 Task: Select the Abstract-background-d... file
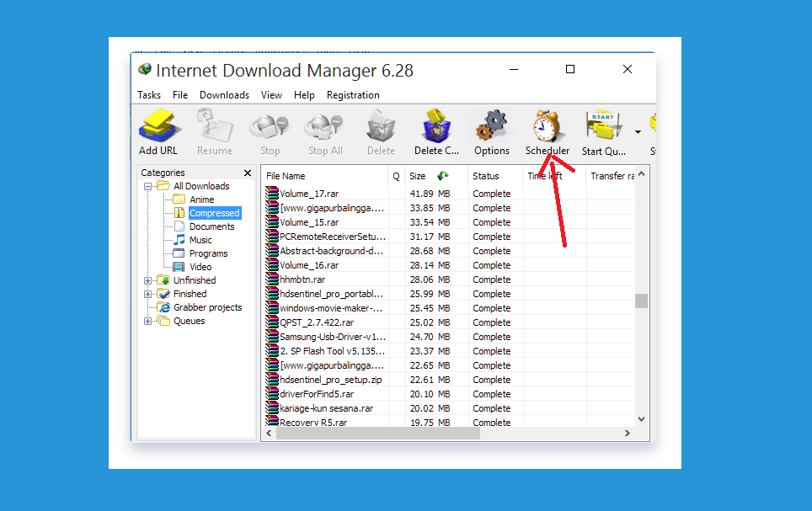click(x=331, y=251)
